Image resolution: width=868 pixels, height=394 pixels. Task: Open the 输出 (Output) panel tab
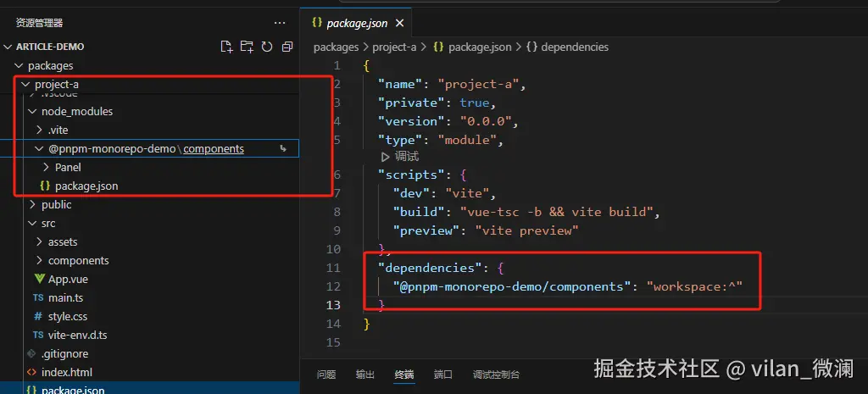tap(365, 375)
